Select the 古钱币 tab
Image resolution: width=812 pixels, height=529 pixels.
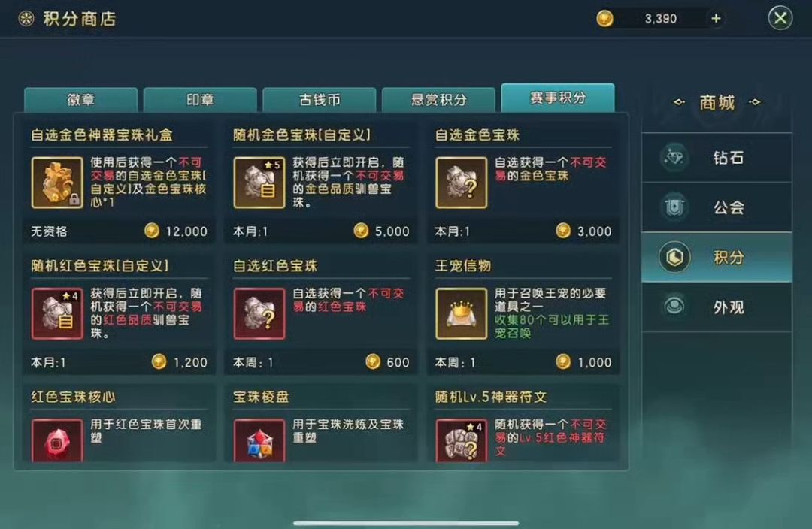[x=320, y=99]
